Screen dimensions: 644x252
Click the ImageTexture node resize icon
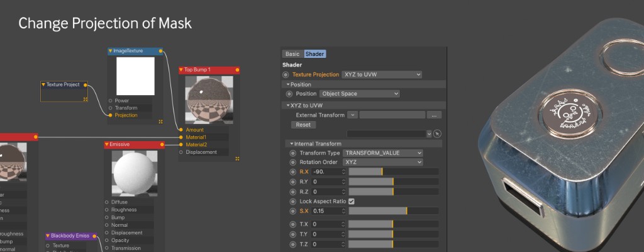[160, 122]
